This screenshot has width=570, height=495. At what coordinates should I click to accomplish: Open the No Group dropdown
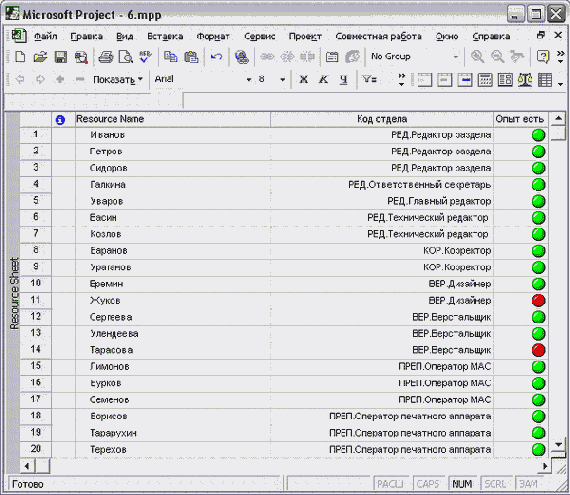point(414,57)
